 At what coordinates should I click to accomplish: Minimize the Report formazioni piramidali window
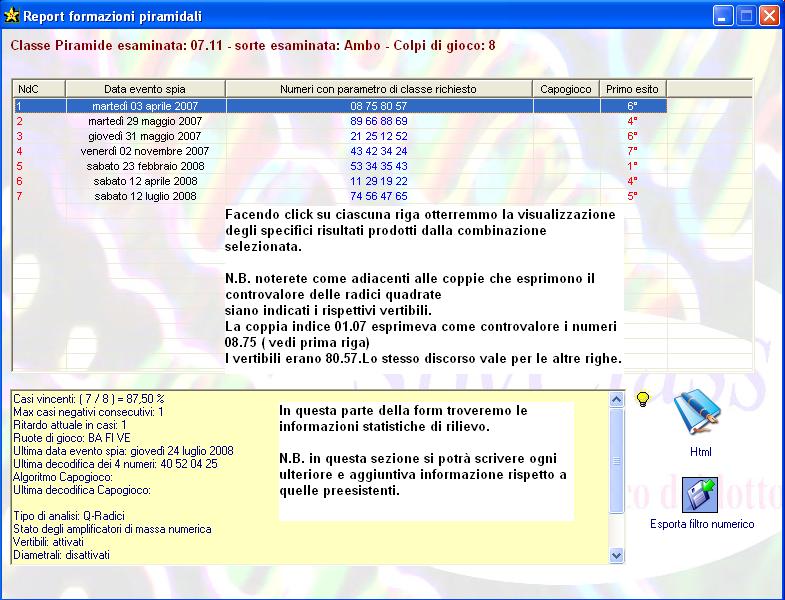[722, 16]
